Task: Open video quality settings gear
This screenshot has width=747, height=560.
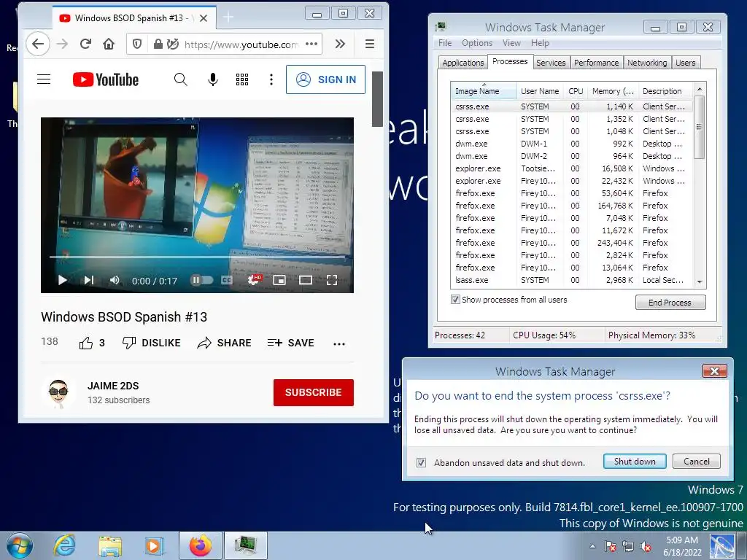Action: click(x=254, y=280)
